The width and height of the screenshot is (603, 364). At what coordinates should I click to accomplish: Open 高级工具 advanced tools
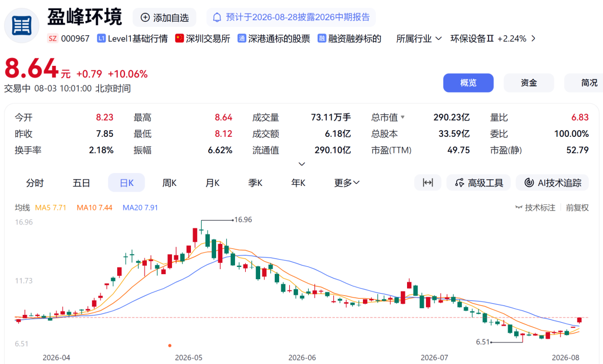[478, 183]
